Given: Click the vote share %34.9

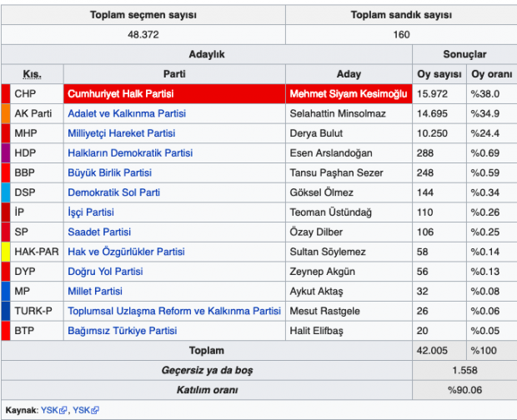Looking at the screenshot, I should point(485,113).
